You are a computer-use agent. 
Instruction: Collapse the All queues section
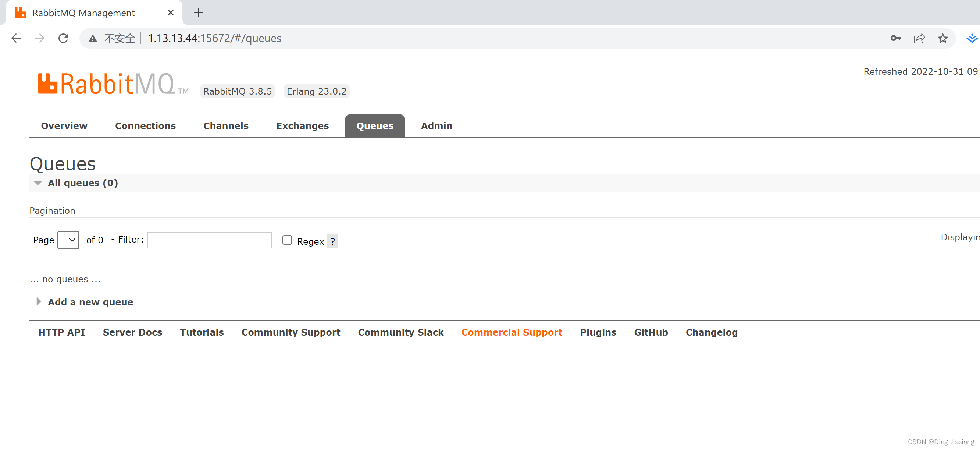click(37, 183)
